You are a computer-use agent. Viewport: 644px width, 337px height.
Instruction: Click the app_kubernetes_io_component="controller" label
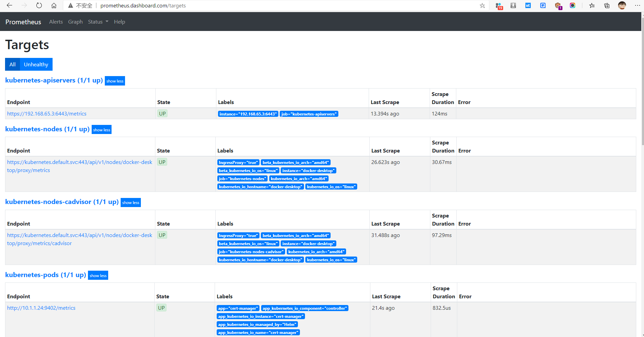click(x=305, y=308)
